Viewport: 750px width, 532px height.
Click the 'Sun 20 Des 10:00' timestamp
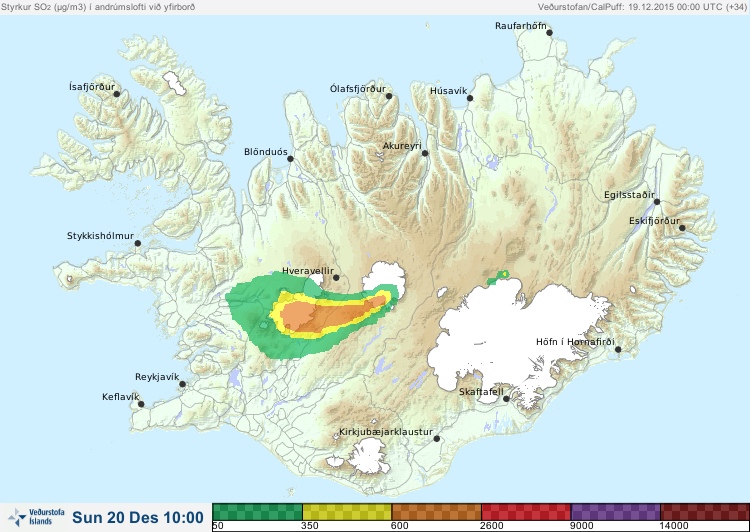tap(138, 518)
